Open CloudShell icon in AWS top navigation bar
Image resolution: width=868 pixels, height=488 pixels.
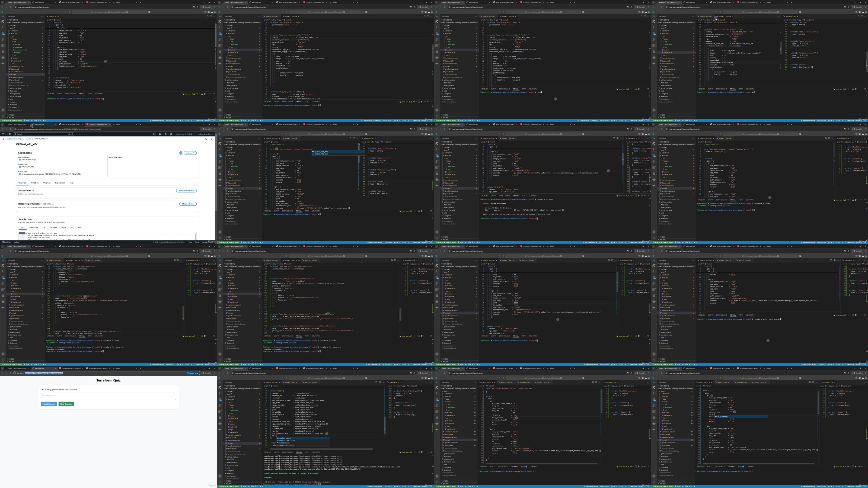(x=154, y=134)
